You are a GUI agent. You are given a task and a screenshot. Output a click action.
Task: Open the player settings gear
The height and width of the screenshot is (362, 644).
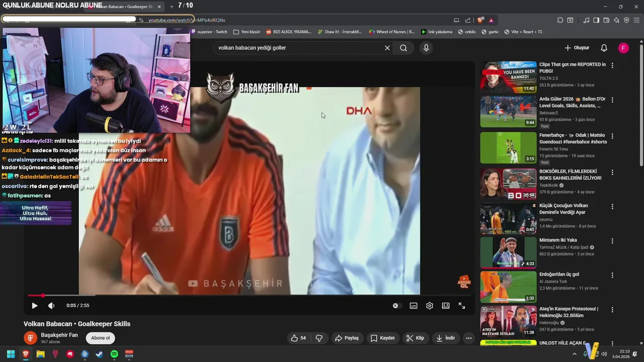point(430,306)
